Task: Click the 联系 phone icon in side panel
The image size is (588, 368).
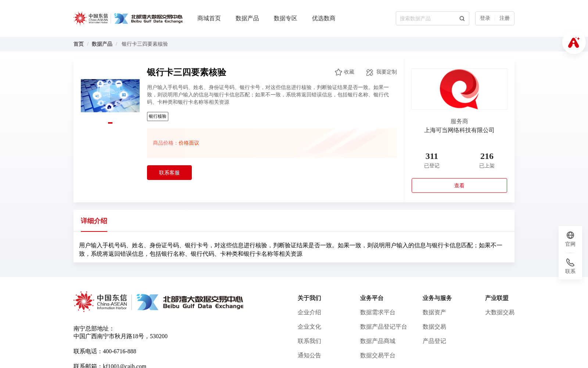Action: [570, 262]
